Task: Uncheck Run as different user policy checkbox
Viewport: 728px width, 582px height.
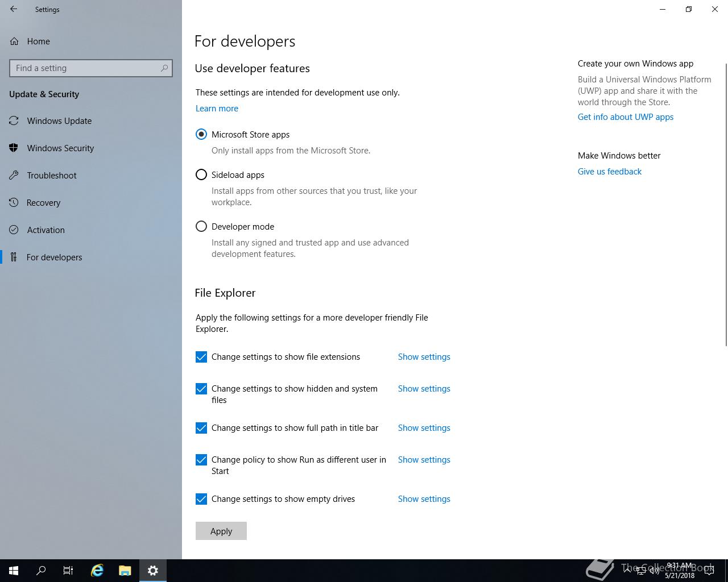Action: [201, 460]
